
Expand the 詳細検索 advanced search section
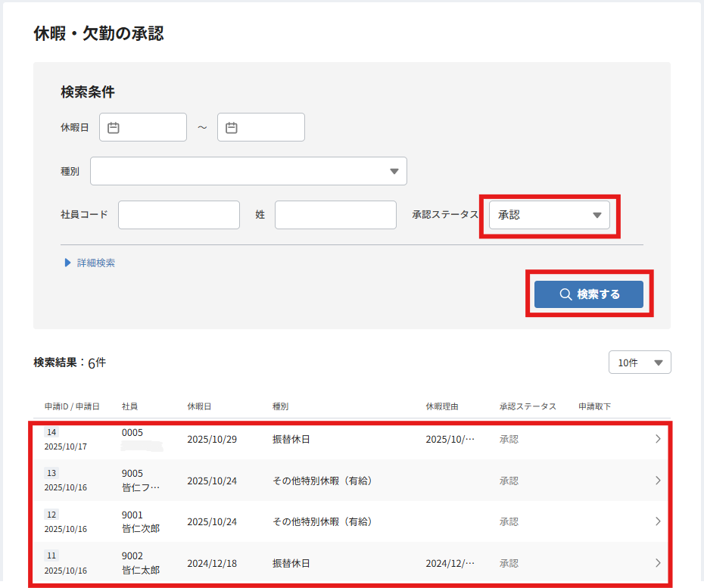click(90, 263)
